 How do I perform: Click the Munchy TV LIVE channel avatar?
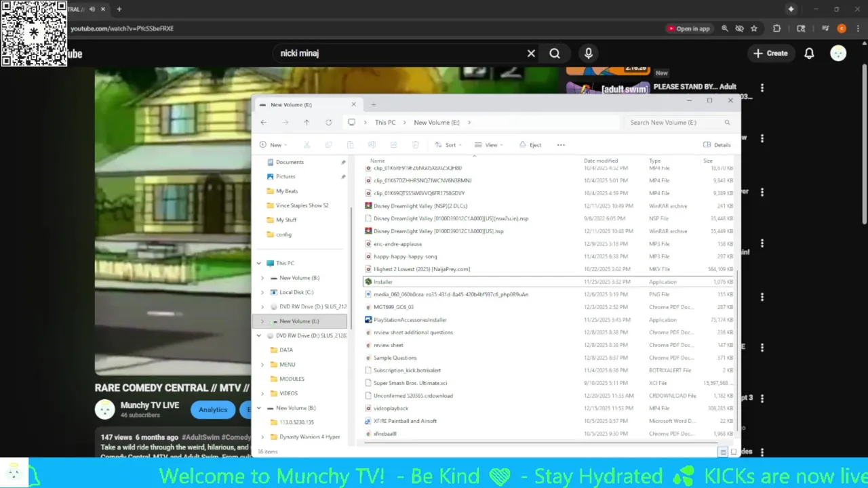(105, 409)
